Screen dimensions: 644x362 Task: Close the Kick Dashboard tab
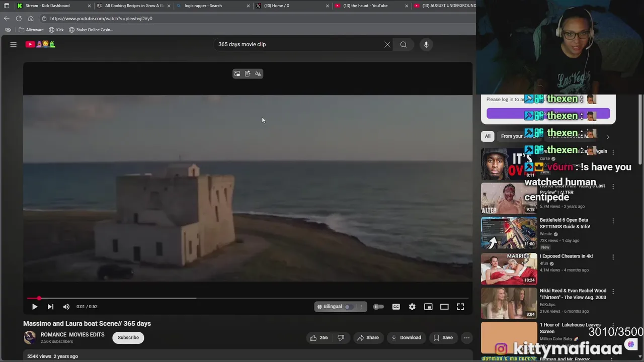tap(90, 6)
